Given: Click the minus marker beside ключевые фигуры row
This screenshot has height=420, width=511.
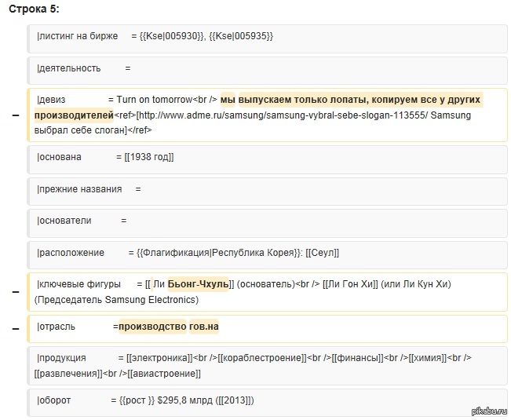Looking at the screenshot, I should [x=16, y=291].
